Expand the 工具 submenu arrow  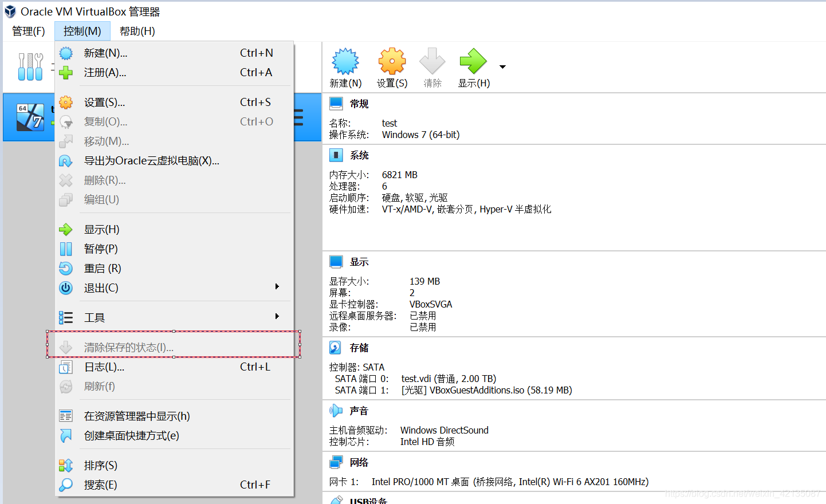(x=277, y=316)
